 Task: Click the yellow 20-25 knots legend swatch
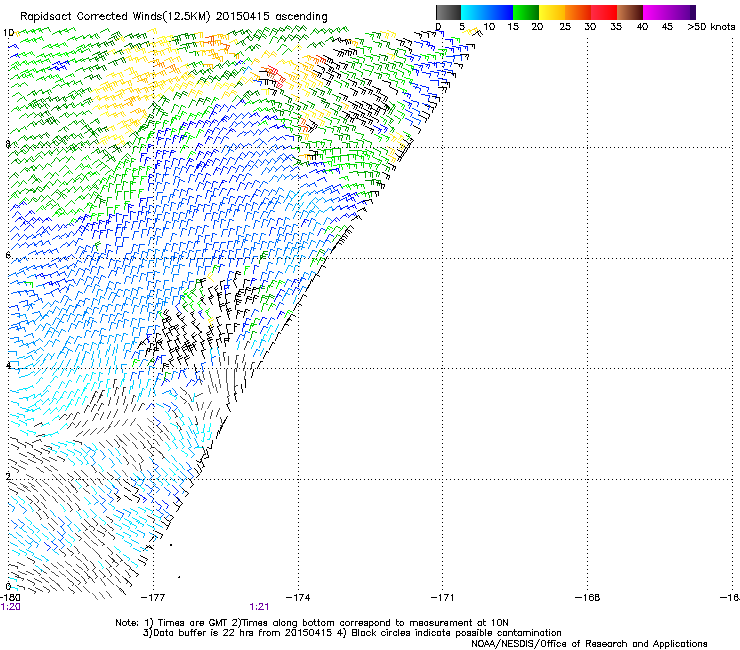(552, 12)
